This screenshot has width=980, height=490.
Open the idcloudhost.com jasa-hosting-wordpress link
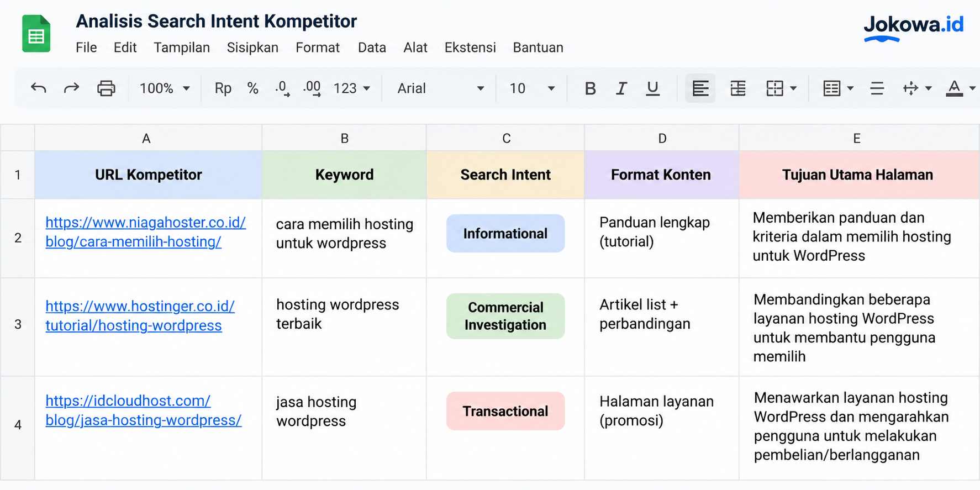tap(144, 410)
